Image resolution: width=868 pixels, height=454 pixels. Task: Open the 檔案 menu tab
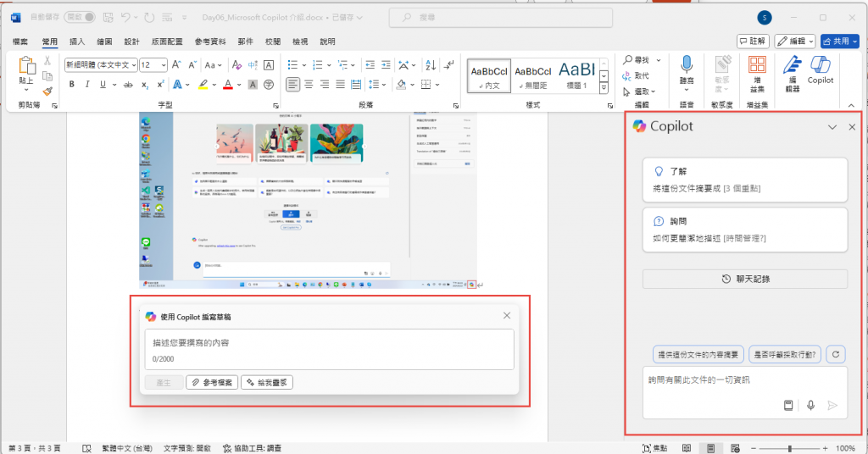20,42
